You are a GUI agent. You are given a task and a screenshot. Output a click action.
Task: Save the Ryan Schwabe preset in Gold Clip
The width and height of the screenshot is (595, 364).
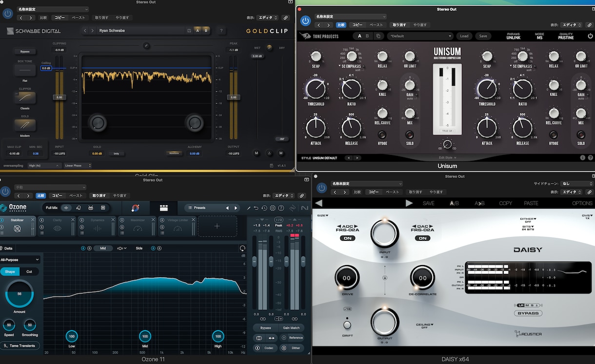189,31
